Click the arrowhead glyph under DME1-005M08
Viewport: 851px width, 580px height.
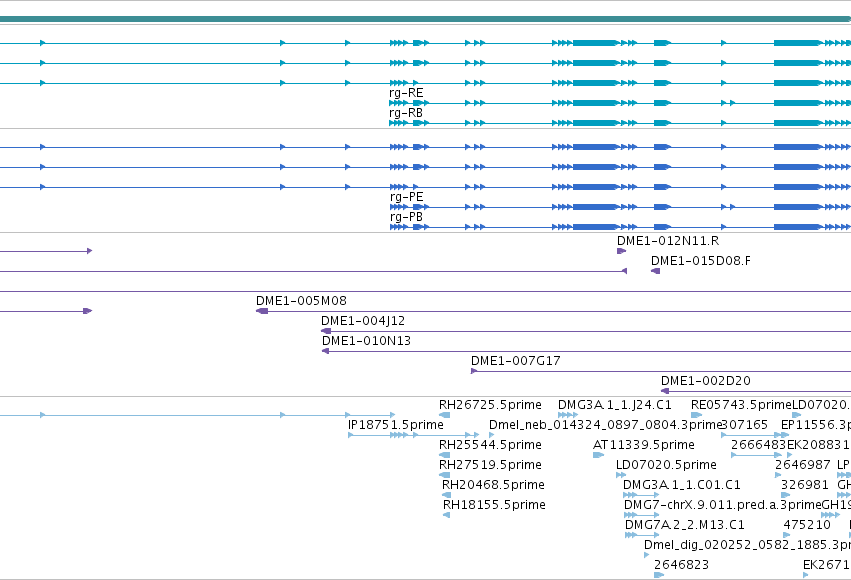[x=262, y=311]
